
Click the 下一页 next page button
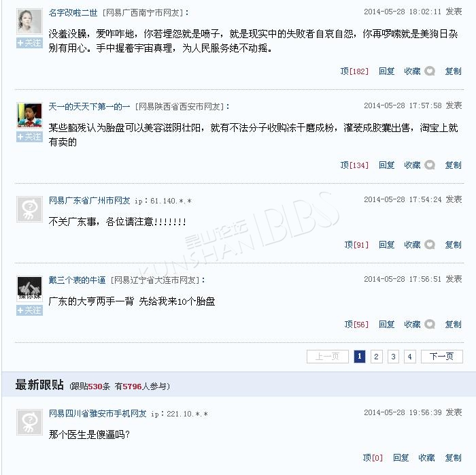click(442, 357)
